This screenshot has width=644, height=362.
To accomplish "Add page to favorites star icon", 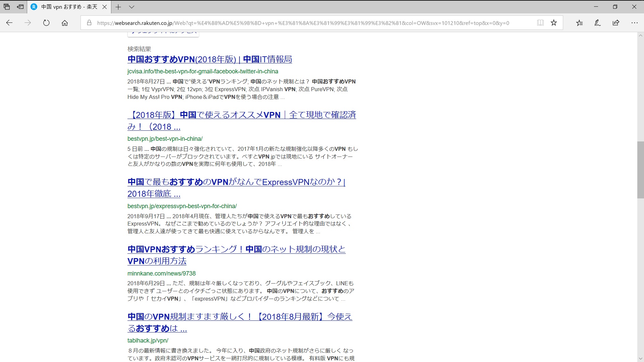I will [554, 23].
